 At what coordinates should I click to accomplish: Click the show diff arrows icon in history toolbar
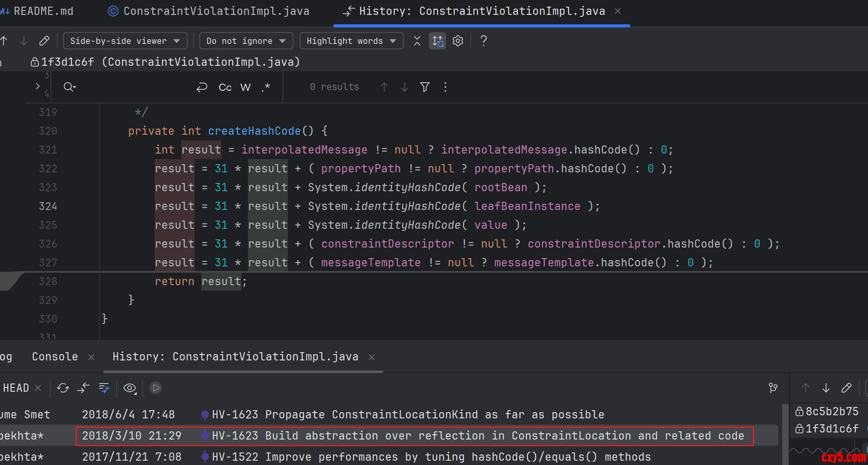[x=83, y=388]
